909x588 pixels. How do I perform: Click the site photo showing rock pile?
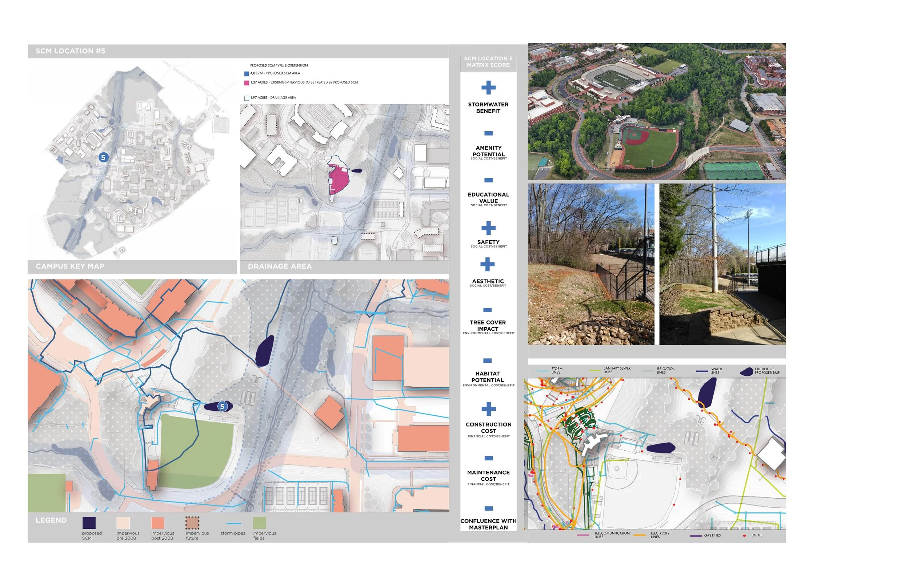(590, 264)
